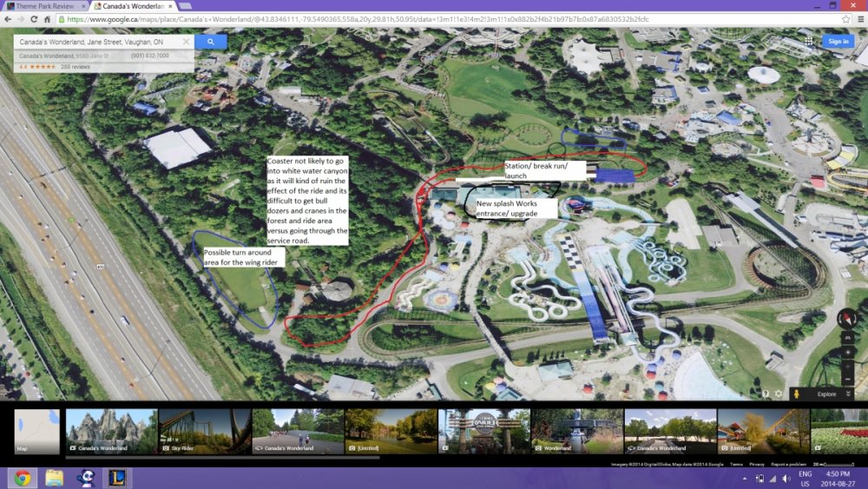Open the 288 reviews link
The height and width of the screenshot is (489, 868).
[x=77, y=66]
